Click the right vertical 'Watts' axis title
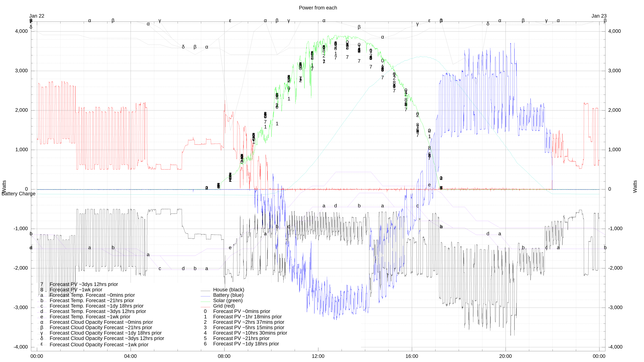 pyautogui.click(x=635, y=186)
